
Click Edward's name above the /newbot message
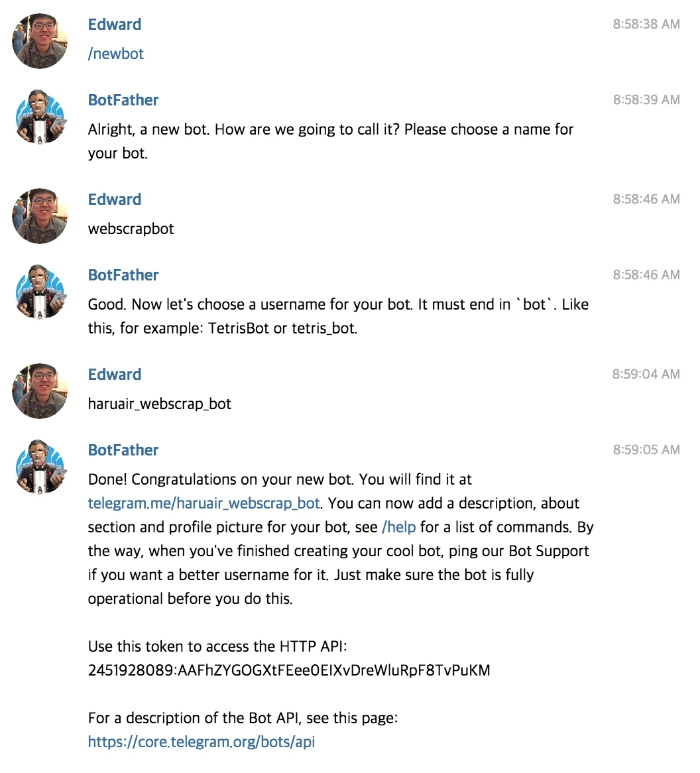pyautogui.click(x=115, y=24)
